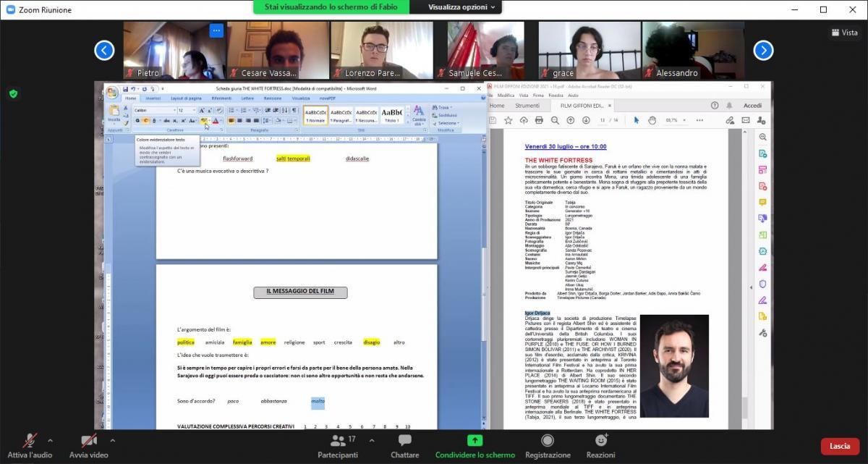Viewport: 868px width, 464px height.
Task: Toggle italic formatting in Word
Action: pos(145,120)
